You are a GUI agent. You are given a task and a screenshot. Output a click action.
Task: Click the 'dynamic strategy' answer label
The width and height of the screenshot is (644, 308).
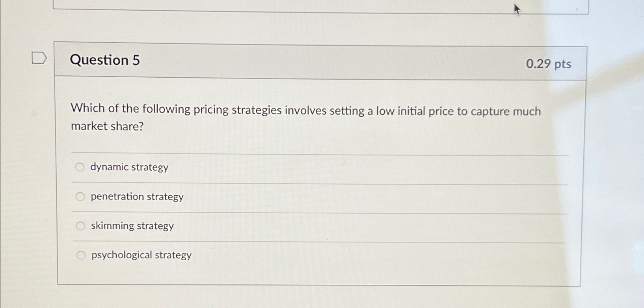tap(129, 167)
